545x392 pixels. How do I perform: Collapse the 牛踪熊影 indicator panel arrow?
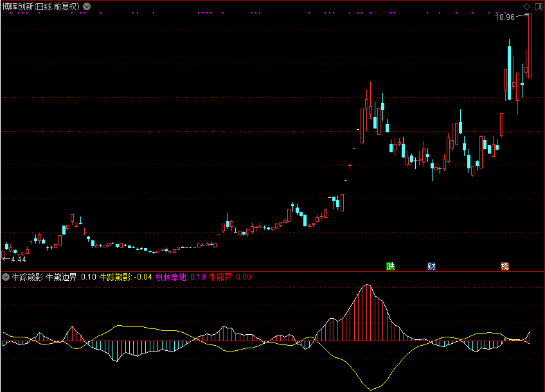pos(6,277)
